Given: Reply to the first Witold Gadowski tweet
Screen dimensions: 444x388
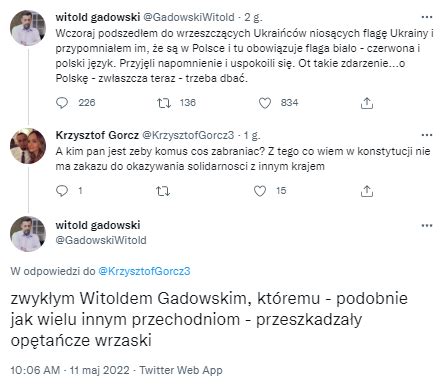Looking at the screenshot, I should pyautogui.click(x=62, y=103).
